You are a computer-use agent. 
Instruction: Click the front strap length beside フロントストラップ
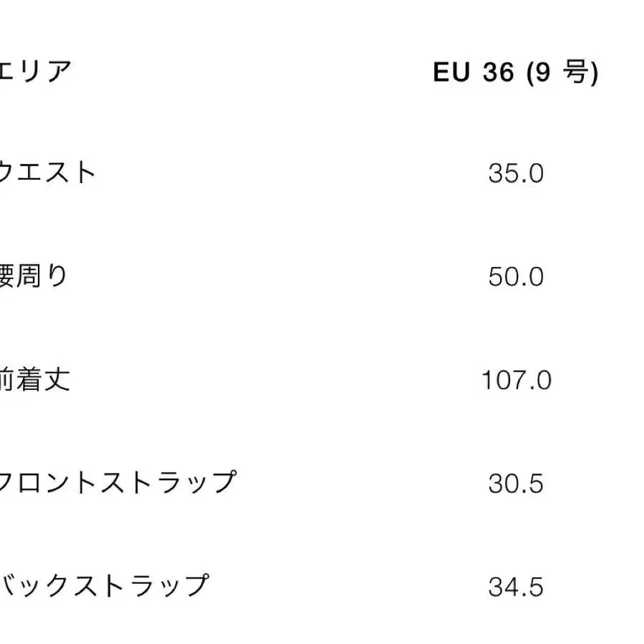point(516,484)
